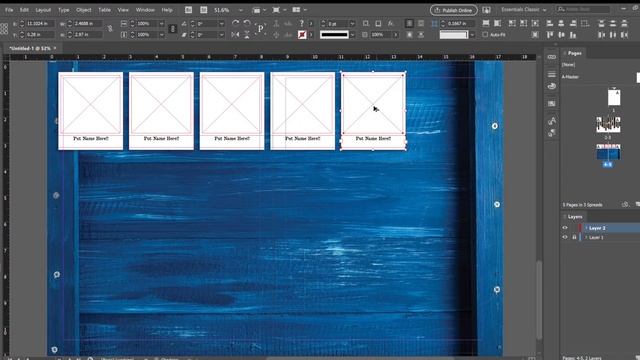Toggle constrain proportions for width and height

coord(110,29)
